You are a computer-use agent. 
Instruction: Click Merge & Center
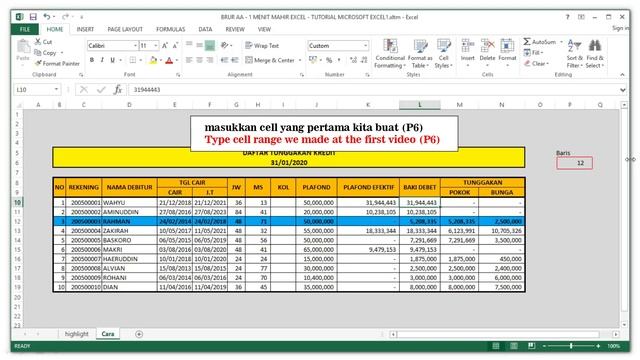[x=270, y=60]
